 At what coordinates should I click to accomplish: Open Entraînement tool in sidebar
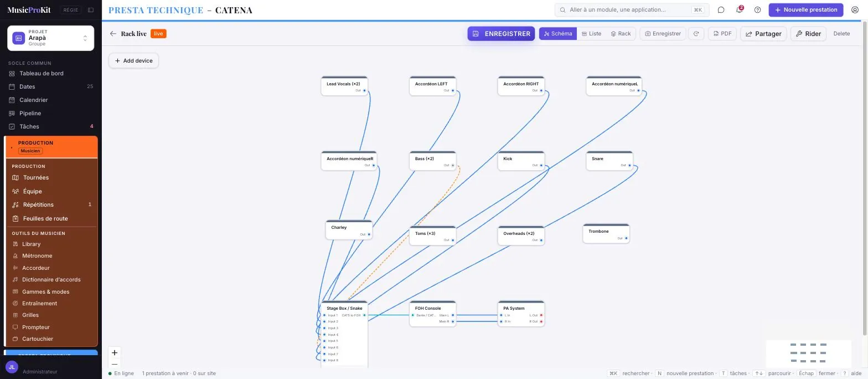coord(51,304)
